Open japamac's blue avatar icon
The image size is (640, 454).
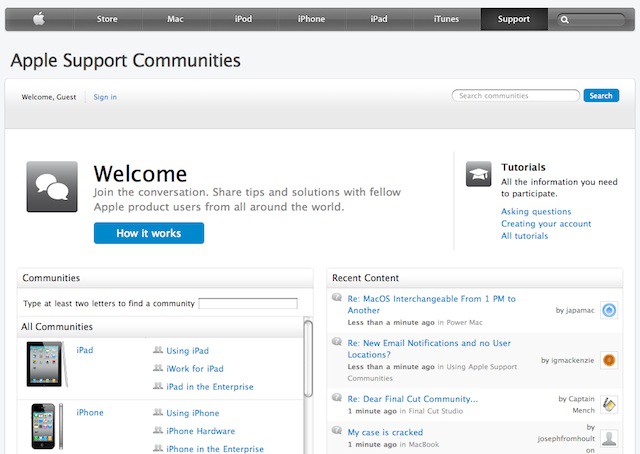[609, 310]
